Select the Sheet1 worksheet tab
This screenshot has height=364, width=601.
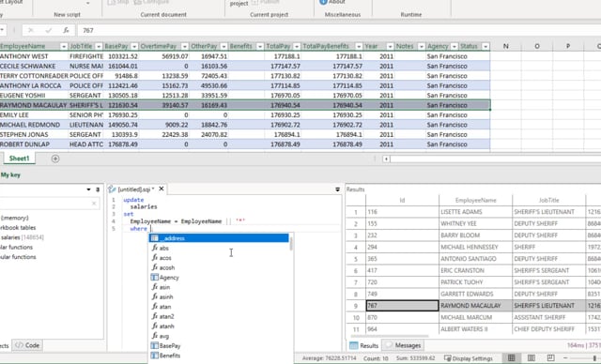(19, 159)
